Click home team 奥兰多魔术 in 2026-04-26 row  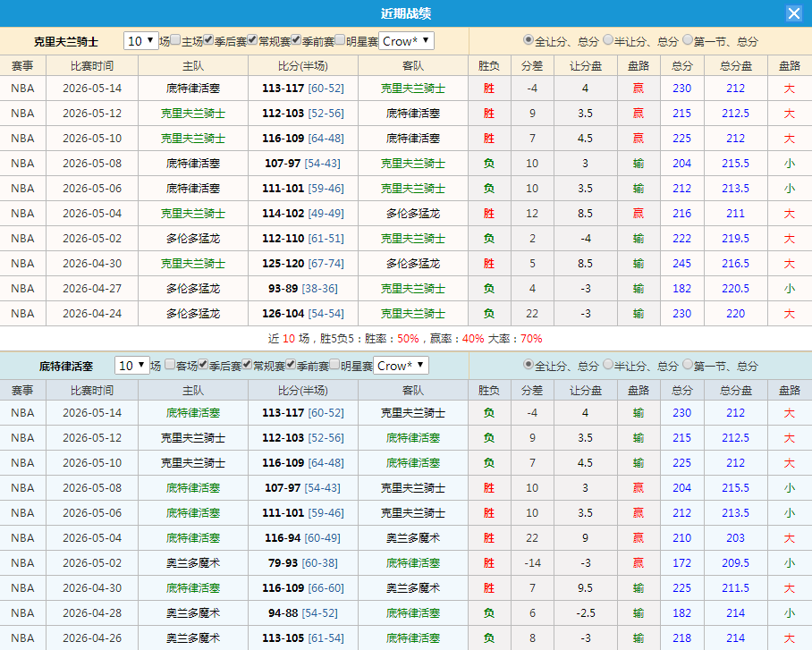point(193,638)
